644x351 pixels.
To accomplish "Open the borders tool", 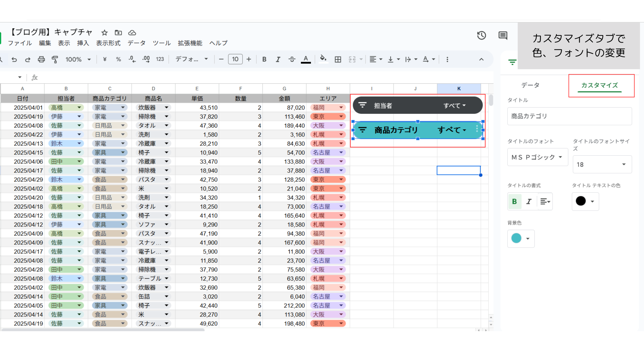I will pos(338,59).
